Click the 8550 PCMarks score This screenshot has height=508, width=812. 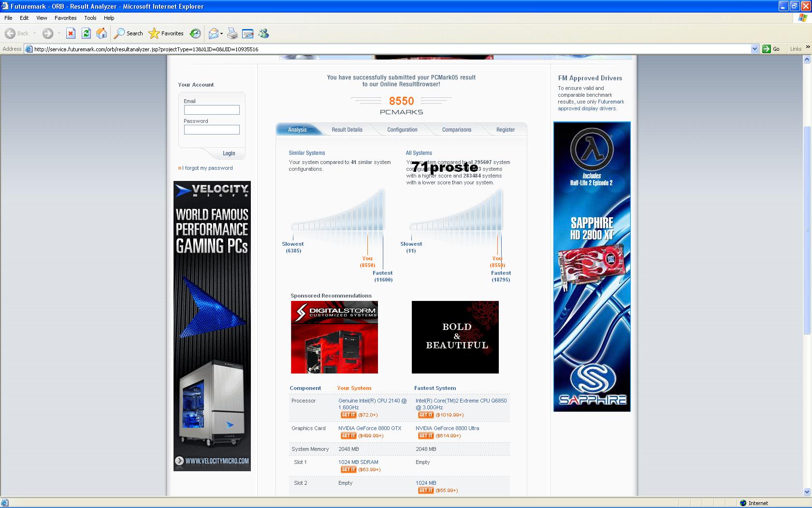[402, 101]
